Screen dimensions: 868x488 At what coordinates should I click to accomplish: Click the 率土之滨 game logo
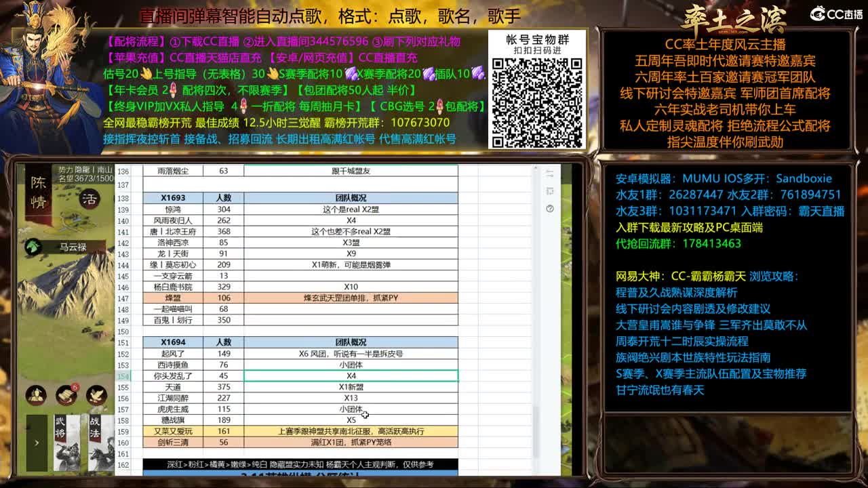[734, 19]
